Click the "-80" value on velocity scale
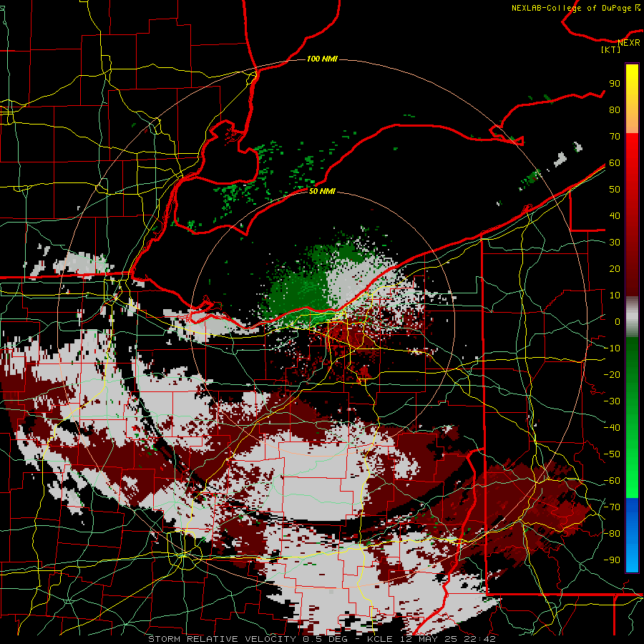The width and height of the screenshot is (644, 644). click(612, 534)
